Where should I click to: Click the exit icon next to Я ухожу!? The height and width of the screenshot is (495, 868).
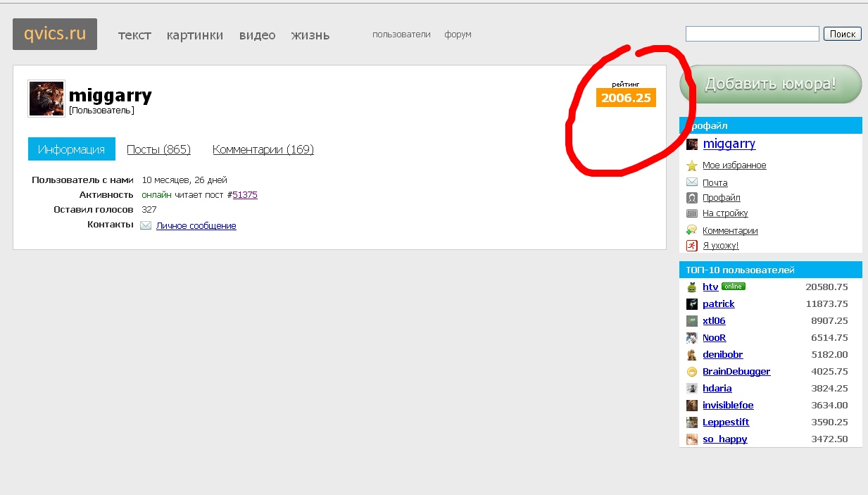tap(692, 246)
